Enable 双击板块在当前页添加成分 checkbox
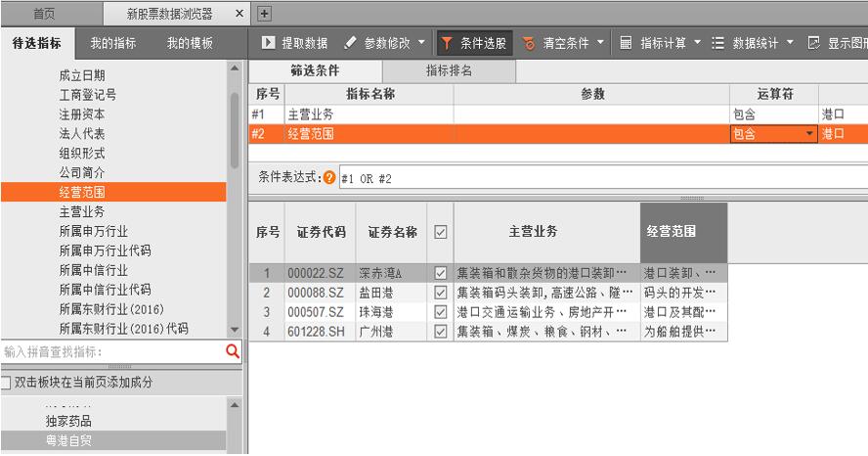Image resolution: width=868 pixels, height=456 pixels. (x=7, y=382)
